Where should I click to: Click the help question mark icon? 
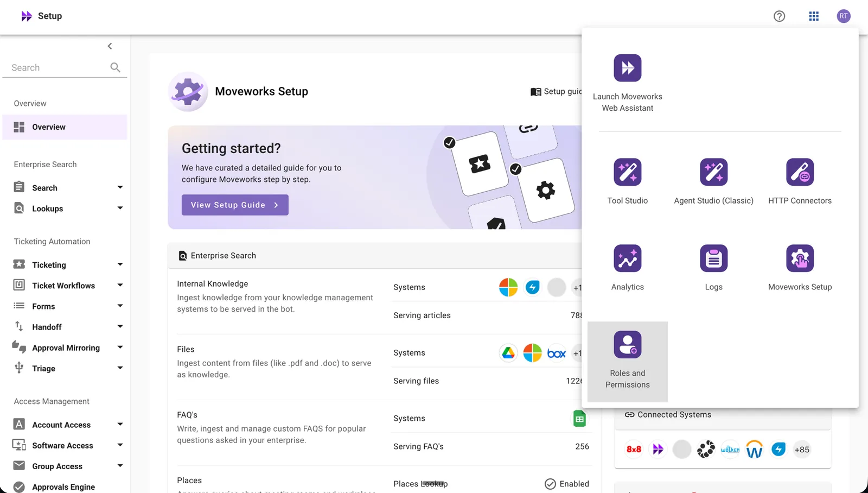780,16
